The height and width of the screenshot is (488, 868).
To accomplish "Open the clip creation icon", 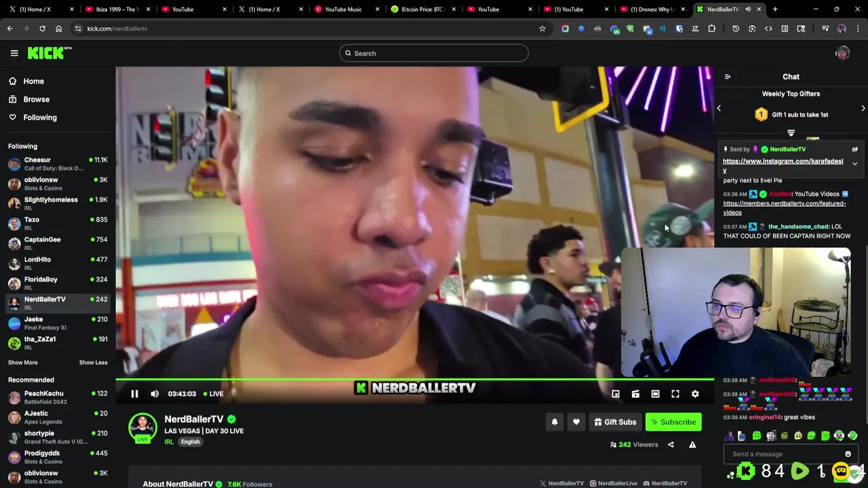I will (635, 394).
